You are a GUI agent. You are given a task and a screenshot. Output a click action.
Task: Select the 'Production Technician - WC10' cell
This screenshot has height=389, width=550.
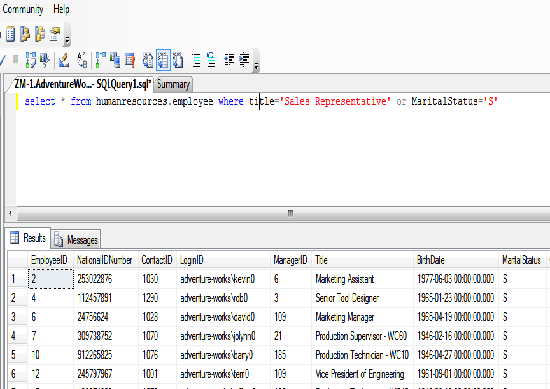362,355
